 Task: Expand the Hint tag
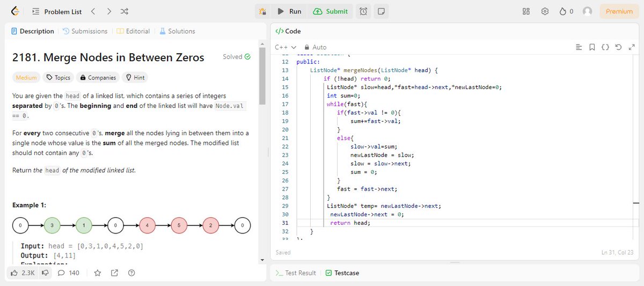click(x=135, y=78)
